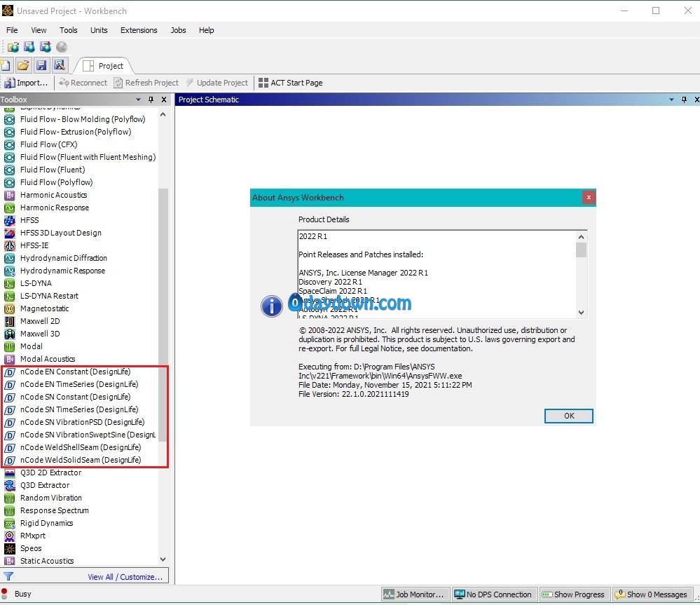Viewport: 700px width, 605px height.
Task: Pin the Toolbox panel
Action: (x=151, y=100)
